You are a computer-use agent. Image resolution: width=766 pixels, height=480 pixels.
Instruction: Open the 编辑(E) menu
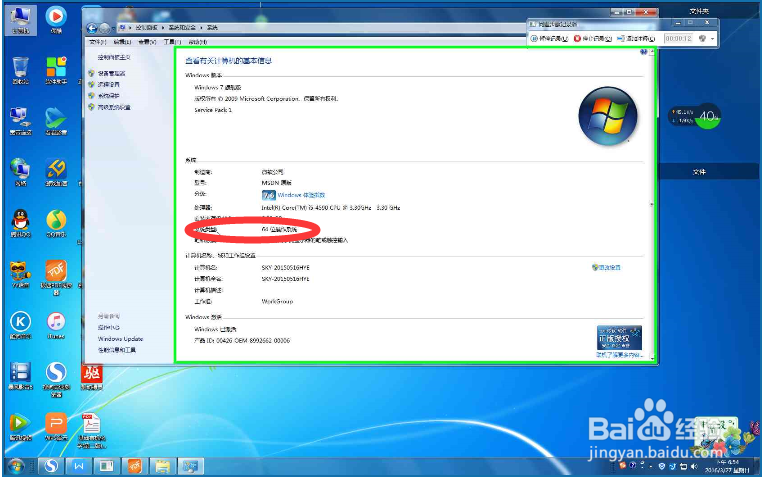click(x=122, y=42)
